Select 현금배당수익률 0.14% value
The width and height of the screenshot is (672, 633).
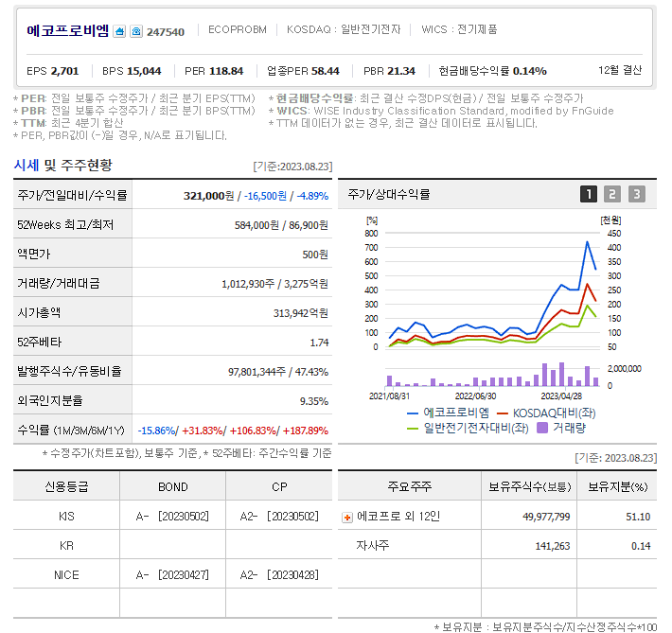click(x=530, y=71)
